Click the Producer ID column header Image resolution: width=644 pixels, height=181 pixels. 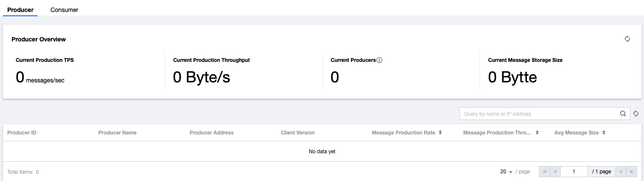22,133
